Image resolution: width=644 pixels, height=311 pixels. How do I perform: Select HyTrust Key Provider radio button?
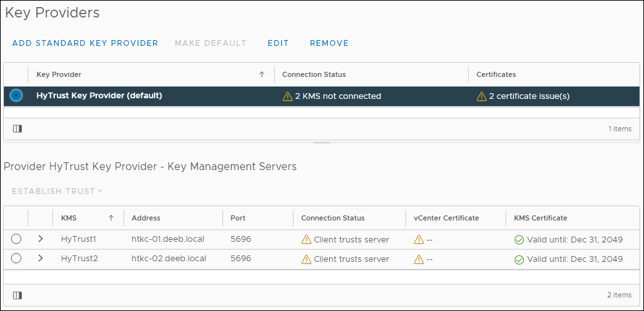tap(16, 96)
